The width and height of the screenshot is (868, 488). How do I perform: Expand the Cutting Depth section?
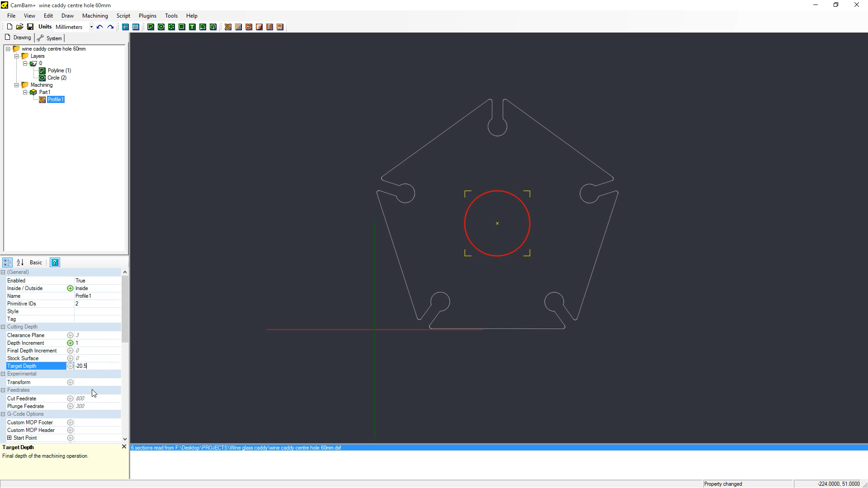(x=4, y=327)
